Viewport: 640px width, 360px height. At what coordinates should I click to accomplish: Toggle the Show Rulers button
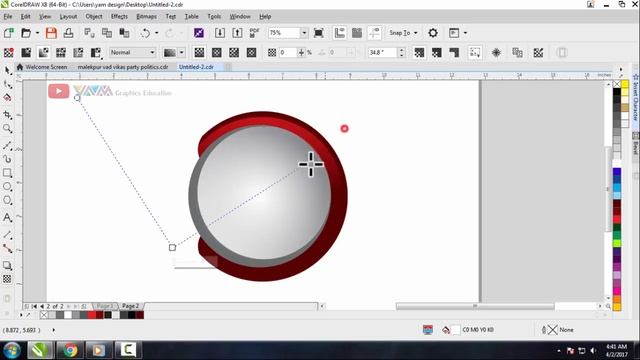tap(340, 33)
